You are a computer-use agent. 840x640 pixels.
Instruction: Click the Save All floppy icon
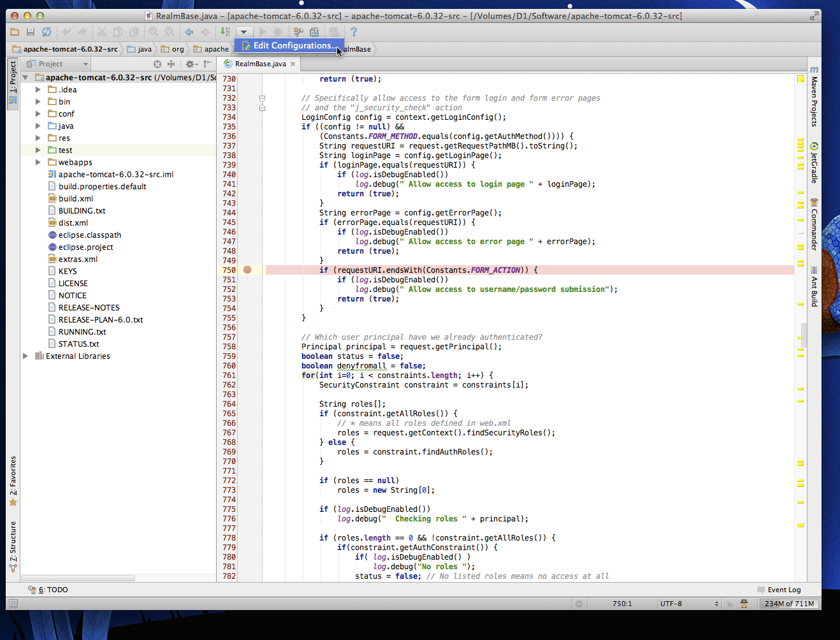31,32
